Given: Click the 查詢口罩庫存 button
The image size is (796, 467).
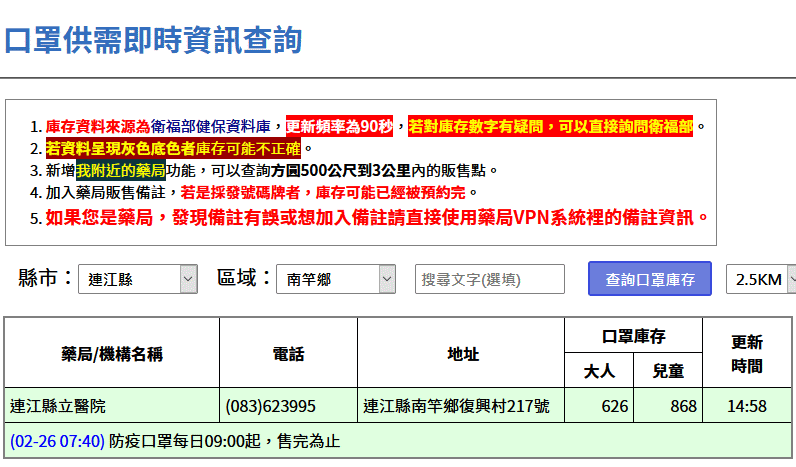Looking at the screenshot, I should 650,279.
